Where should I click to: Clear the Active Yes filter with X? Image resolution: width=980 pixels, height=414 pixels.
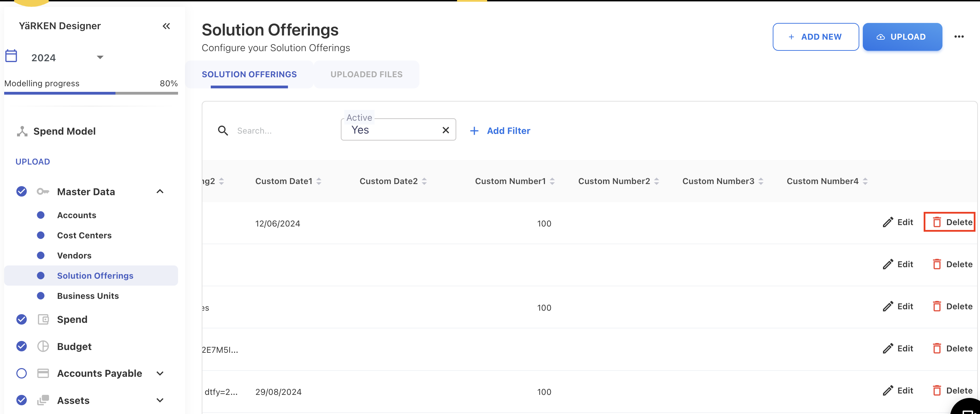(445, 130)
